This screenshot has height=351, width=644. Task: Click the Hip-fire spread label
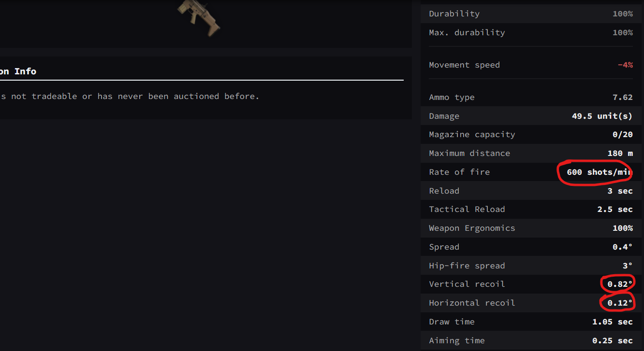coord(467,266)
